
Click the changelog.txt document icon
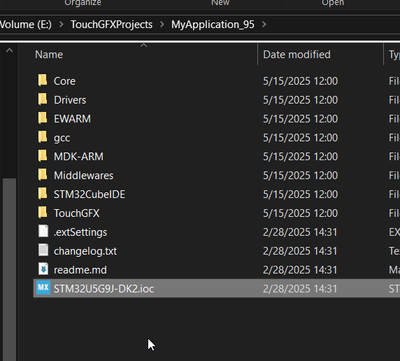point(43,250)
